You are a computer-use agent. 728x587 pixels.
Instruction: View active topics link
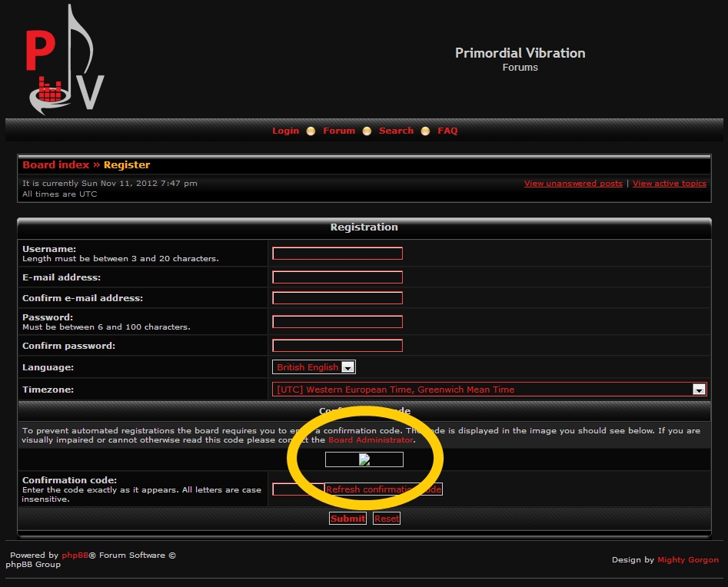pyautogui.click(x=669, y=184)
